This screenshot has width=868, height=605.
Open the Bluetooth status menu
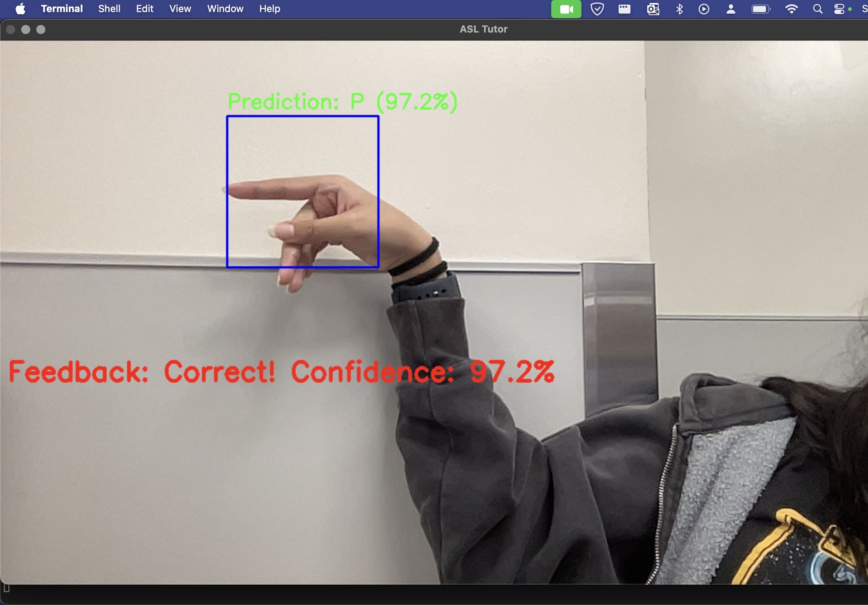(679, 9)
